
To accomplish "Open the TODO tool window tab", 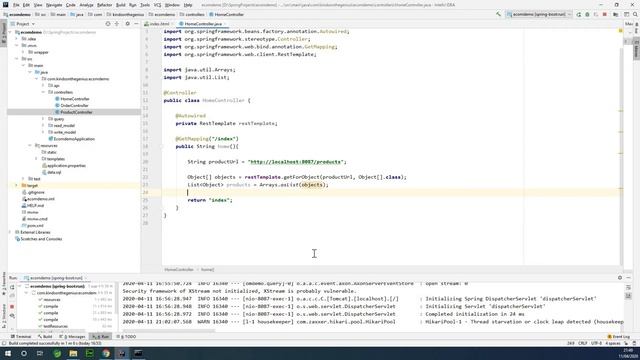I will pyautogui.click(x=127, y=337).
